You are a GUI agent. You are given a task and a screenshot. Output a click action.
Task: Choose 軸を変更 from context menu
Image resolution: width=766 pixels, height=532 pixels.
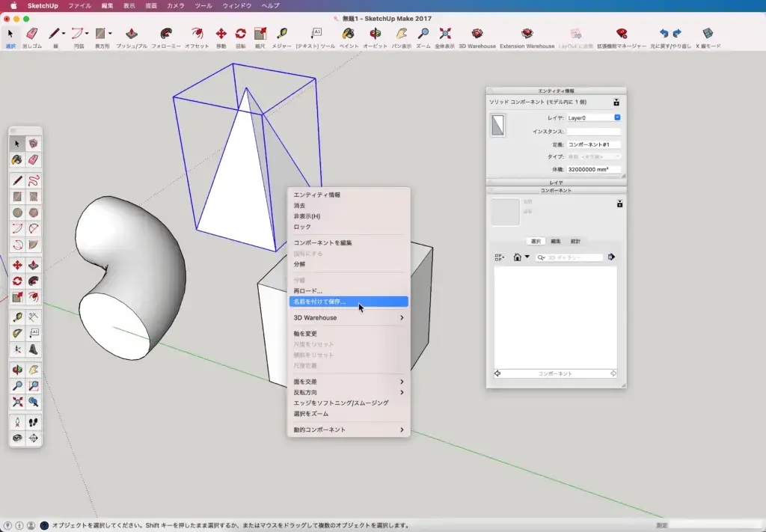tap(349, 334)
